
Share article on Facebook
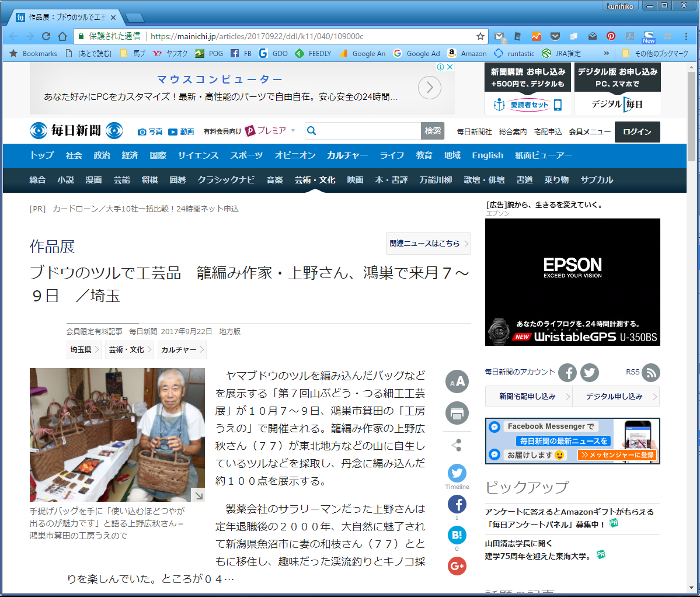pos(457,504)
